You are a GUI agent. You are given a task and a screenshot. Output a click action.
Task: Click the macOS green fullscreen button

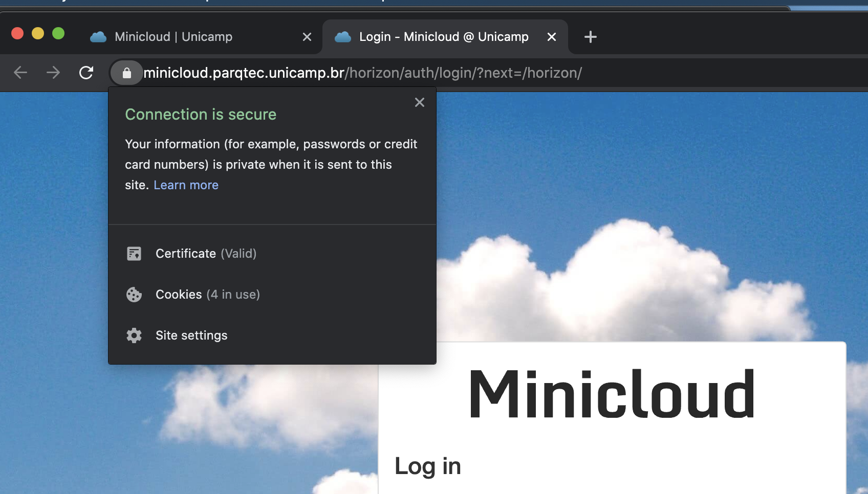pyautogui.click(x=58, y=33)
